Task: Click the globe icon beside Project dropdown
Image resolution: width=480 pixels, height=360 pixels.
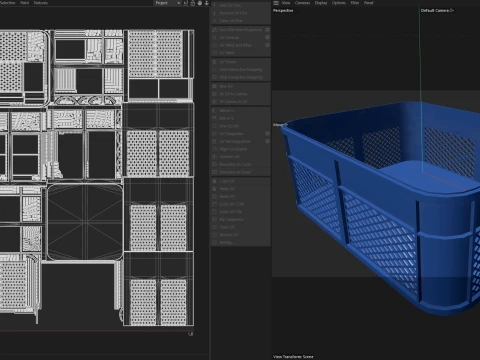Action: click(200, 3)
